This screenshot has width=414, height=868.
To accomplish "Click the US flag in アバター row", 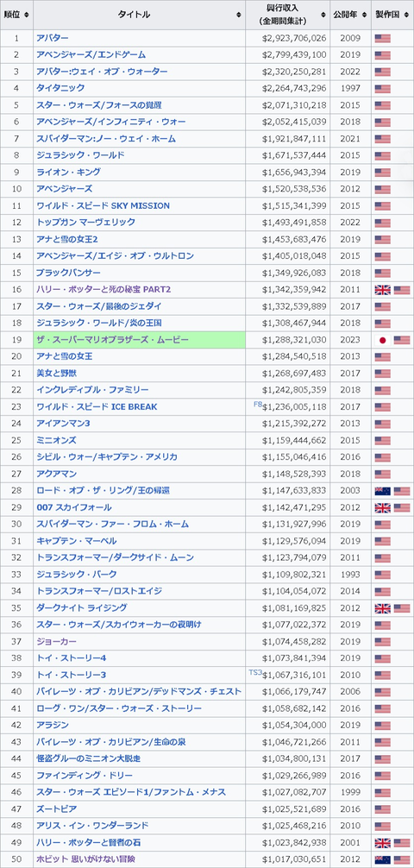I will pos(382,38).
